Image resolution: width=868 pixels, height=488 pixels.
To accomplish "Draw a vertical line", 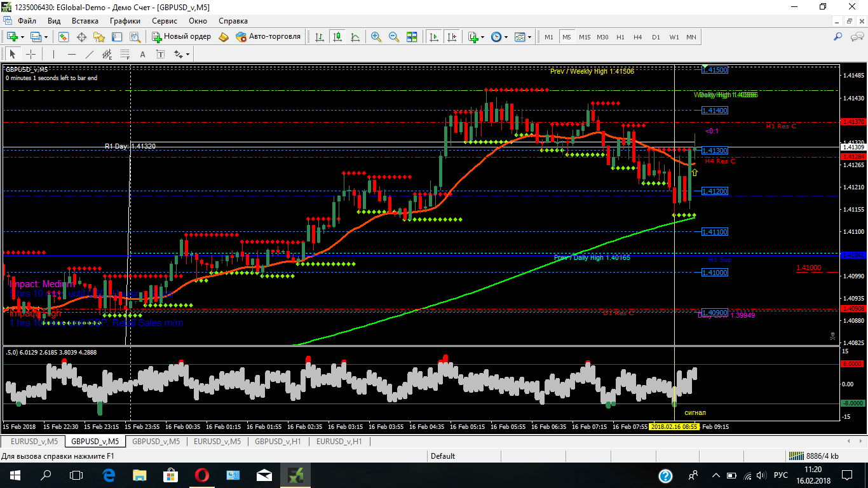I will click(x=54, y=54).
